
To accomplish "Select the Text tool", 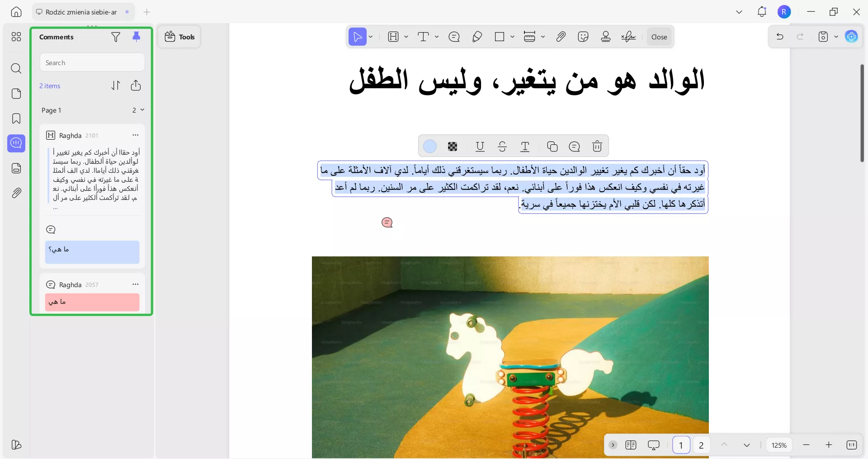I will click(424, 37).
